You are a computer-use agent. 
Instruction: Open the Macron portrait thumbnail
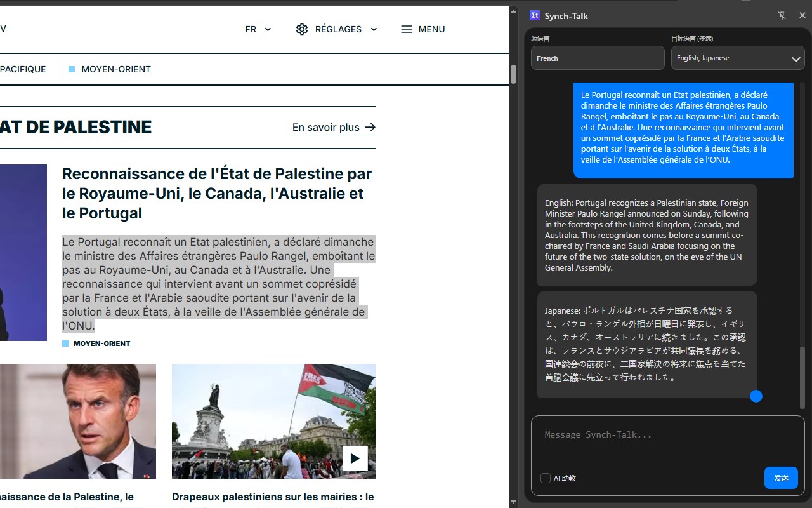pyautogui.click(x=78, y=421)
